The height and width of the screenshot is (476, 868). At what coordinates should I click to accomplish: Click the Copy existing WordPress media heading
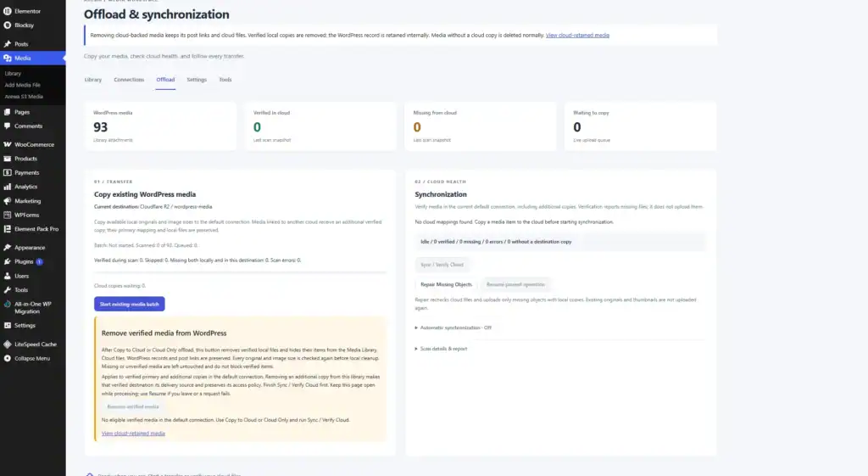coord(145,194)
